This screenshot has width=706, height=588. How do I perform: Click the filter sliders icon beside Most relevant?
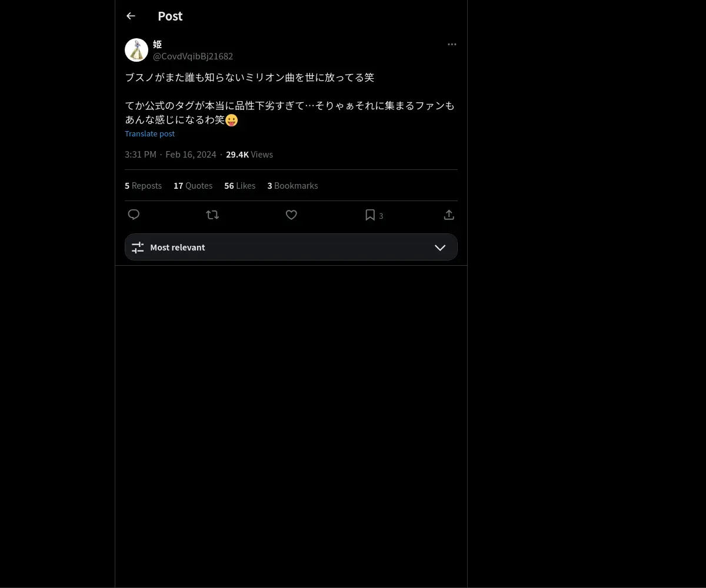pyautogui.click(x=138, y=248)
